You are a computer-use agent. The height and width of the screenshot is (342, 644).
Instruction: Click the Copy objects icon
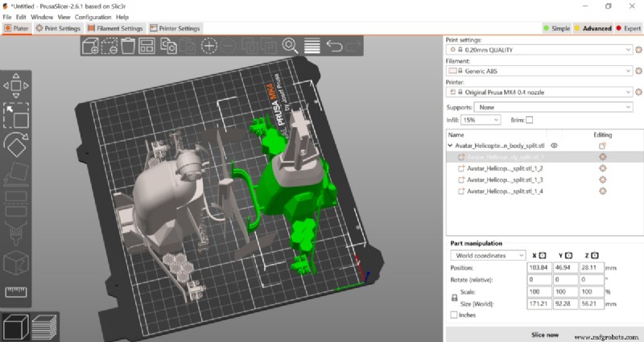point(168,46)
